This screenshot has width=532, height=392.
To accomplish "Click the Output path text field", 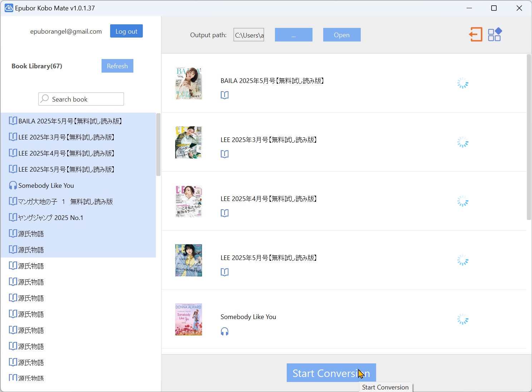I will pos(249,35).
